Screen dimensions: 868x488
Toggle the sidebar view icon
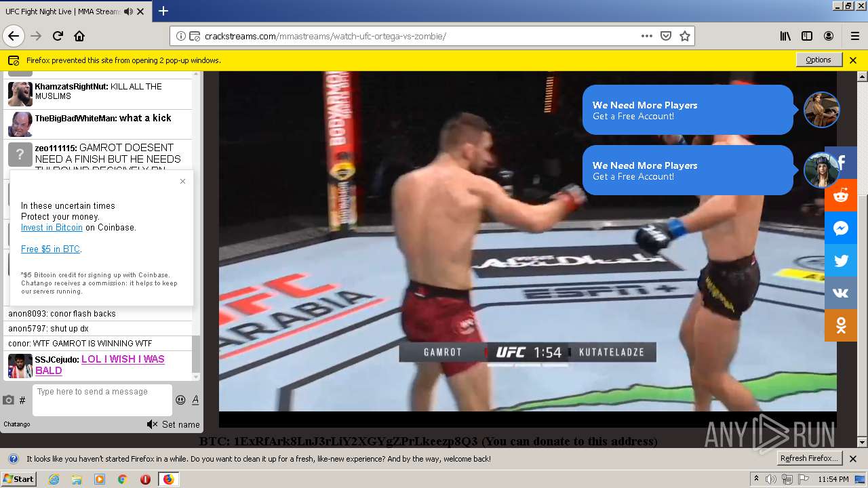[807, 36]
